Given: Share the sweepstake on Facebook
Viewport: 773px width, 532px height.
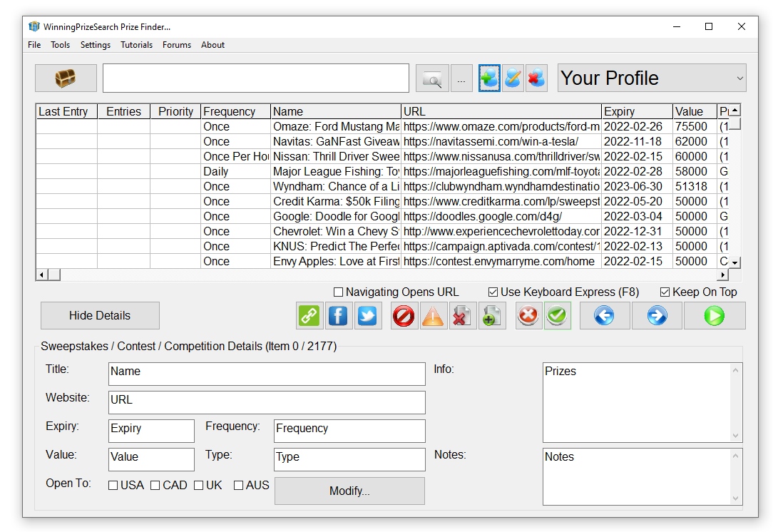Looking at the screenshot, I should pos(339,316).
